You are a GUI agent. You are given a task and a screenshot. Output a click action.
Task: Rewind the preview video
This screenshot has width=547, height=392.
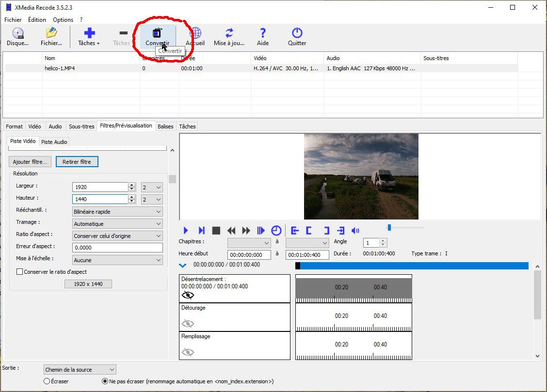point(231,230)
